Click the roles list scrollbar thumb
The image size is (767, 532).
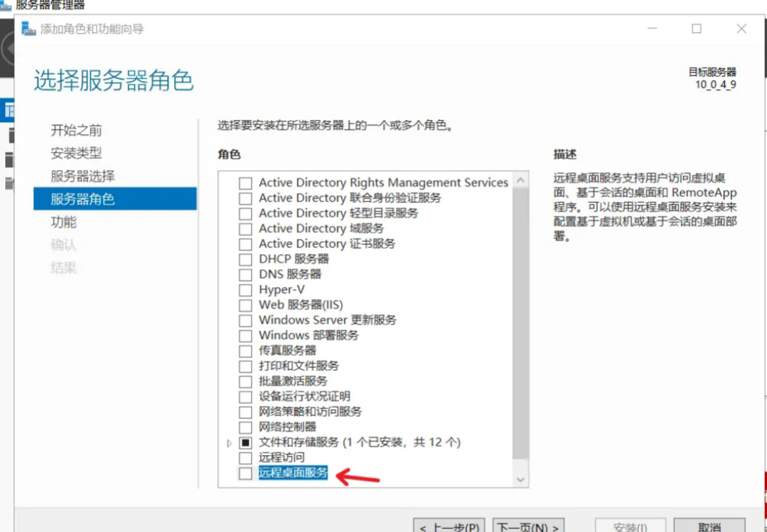(520, 323)
